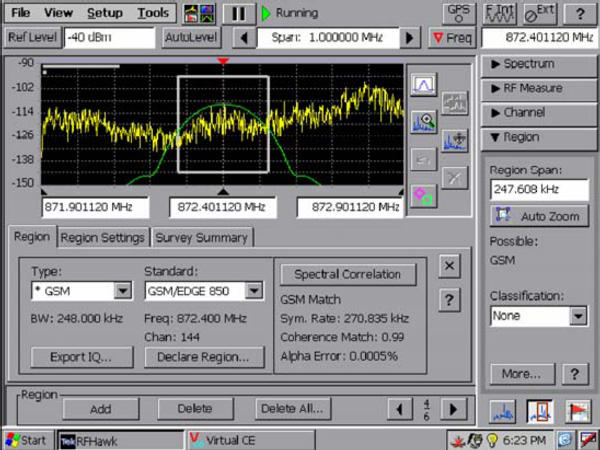Screen dimensions: 600x450
Task: Open the Setup menu
Action: pyautogui.click(x=104, y=13)
